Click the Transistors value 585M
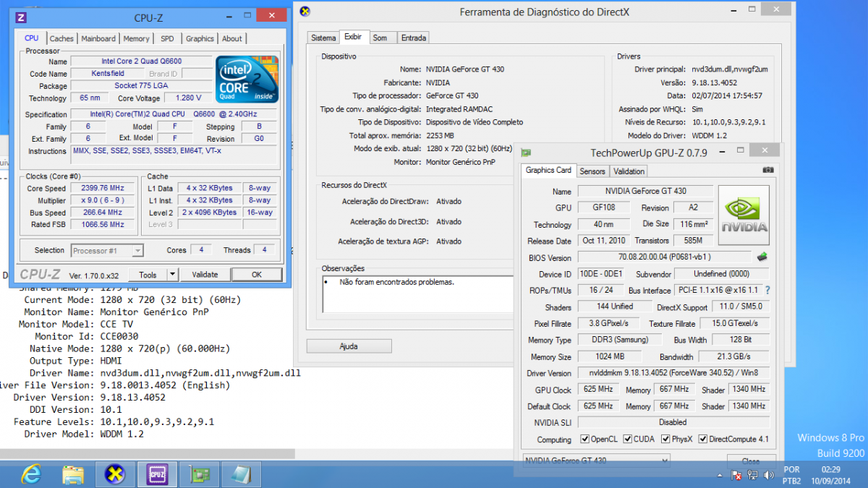Screen dimensions: 868x488 tap(692, 241)
